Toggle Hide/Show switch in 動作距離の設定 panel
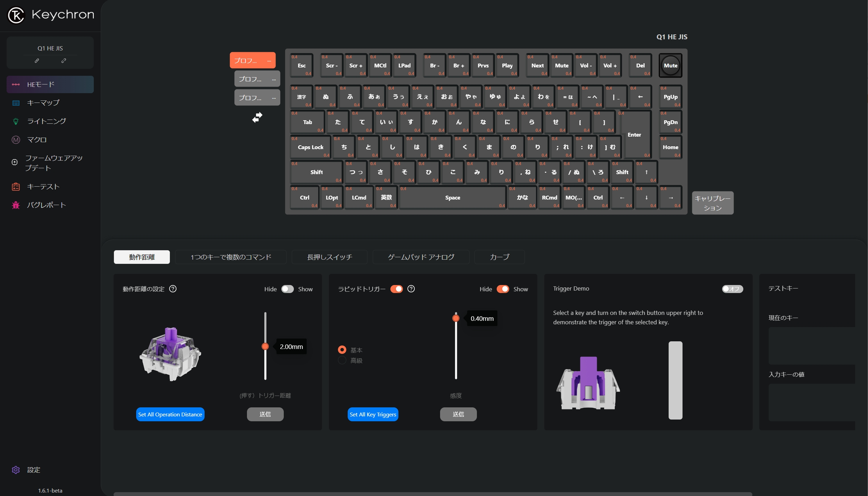 (287, 289)
